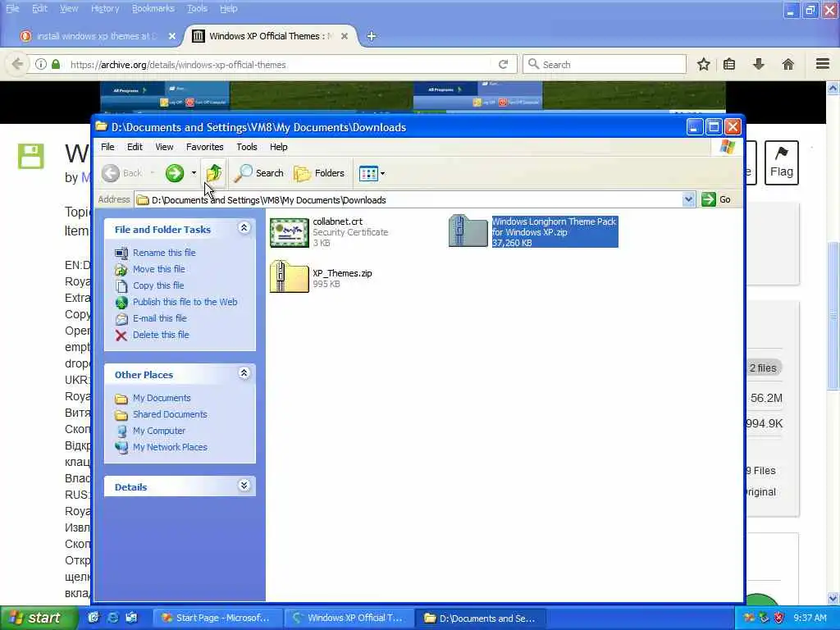Open a new browser tab with plus button
Screen dimensions: 840x630
point(372,36)
